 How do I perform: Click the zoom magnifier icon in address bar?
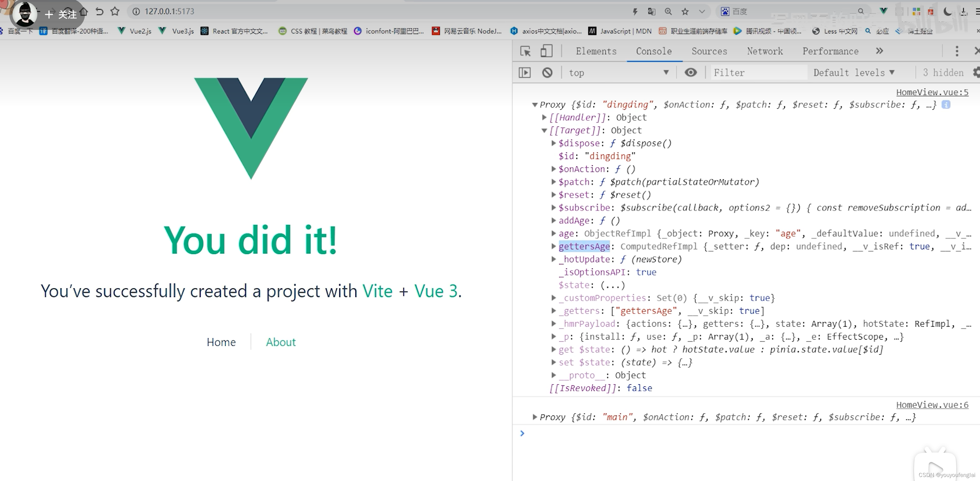pyautogui.click(x=668, y=12)
